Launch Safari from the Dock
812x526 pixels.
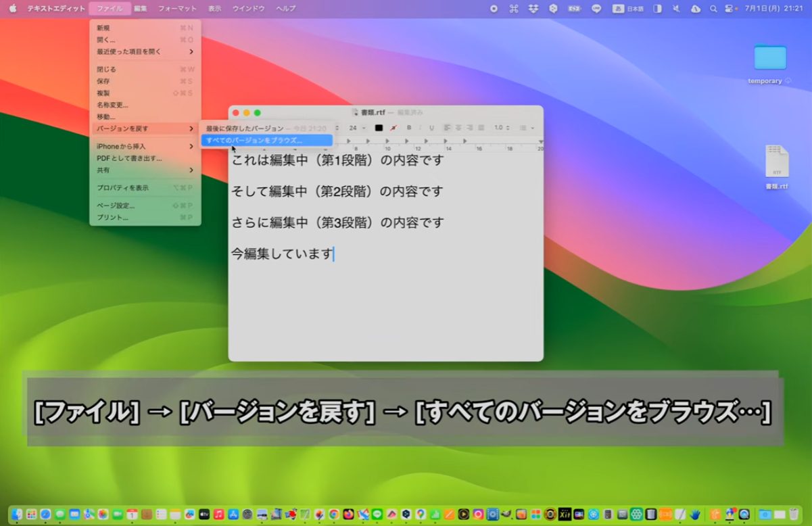point(45,515)
